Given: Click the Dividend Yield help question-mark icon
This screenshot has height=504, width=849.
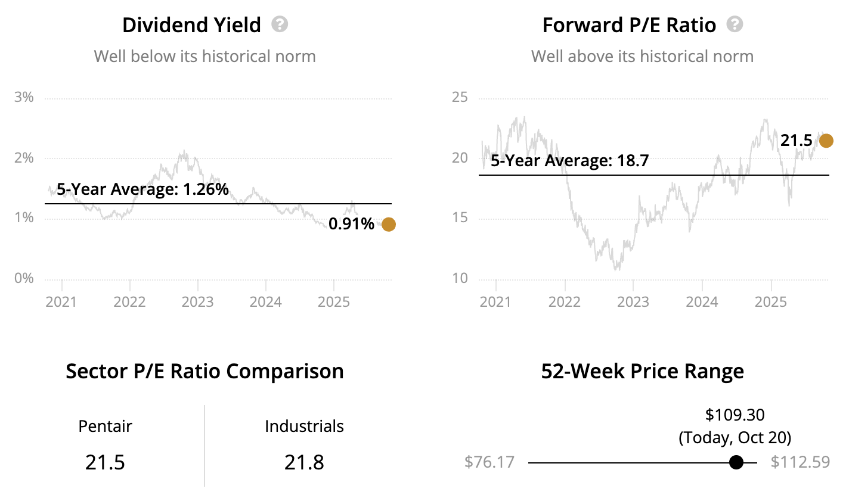Looking at the screenshot, I should coord(280,24).
